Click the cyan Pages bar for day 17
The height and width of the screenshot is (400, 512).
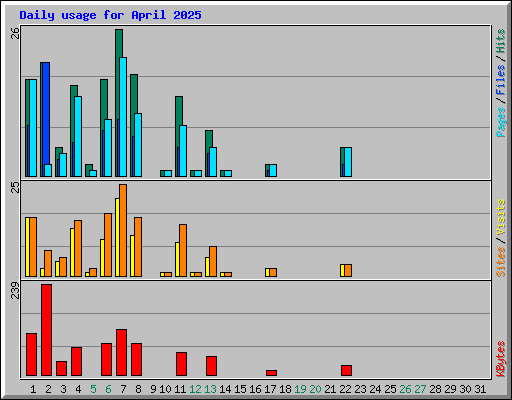pos(273,170)
